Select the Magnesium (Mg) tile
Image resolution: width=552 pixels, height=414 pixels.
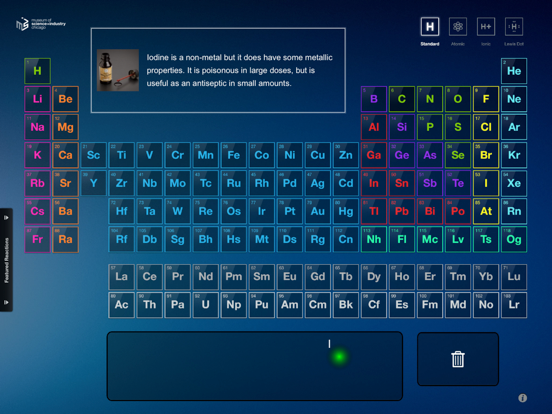(65, 127)
